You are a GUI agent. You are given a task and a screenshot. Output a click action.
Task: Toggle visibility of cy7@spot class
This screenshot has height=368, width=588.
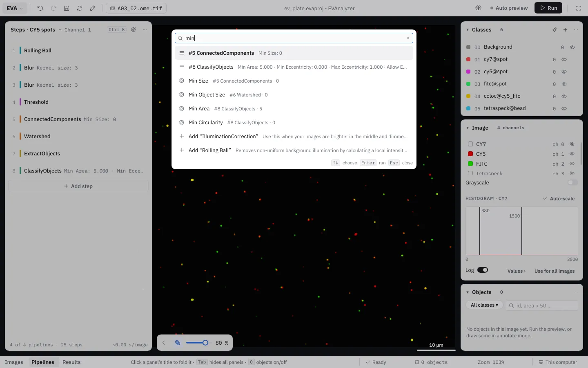564,59
